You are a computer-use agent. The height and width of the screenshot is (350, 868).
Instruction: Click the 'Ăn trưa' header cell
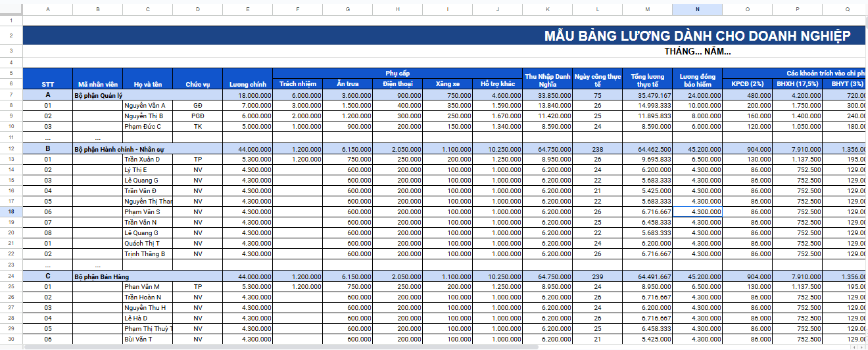pos(347,84)
